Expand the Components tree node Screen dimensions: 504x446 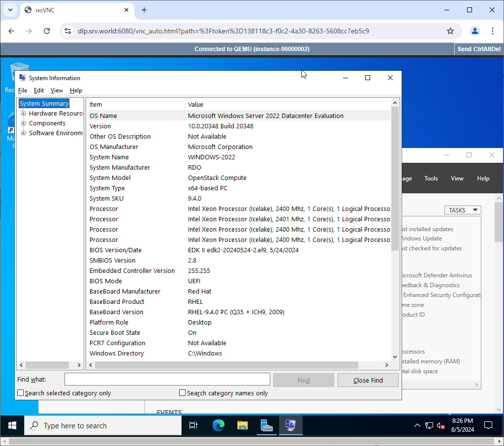[x=23, y=123]
